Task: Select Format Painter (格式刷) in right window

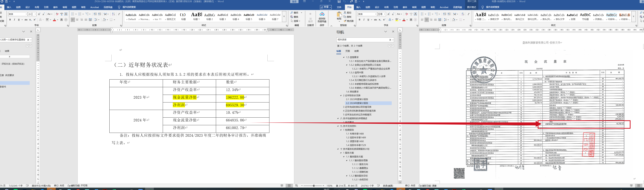Action: pos(349,21)
